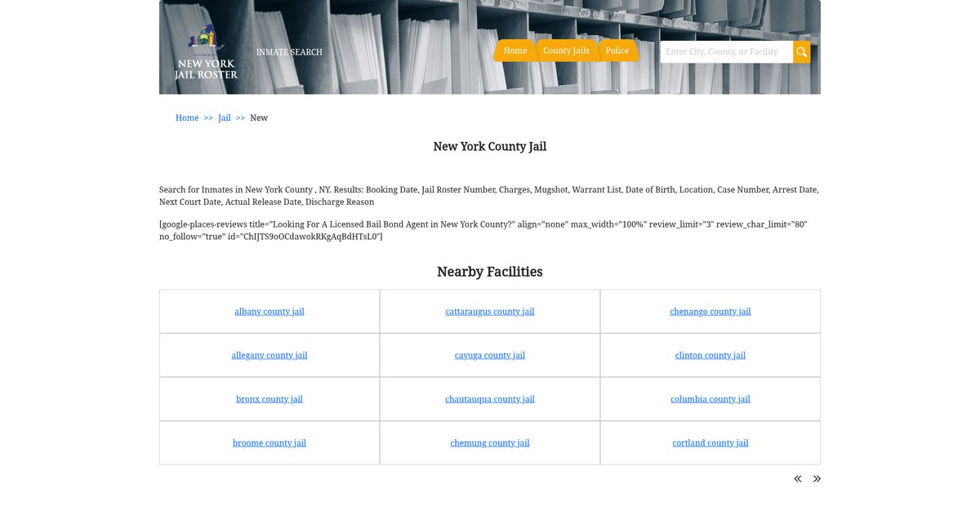This screenshot has width=980, height=506.
Task: Open the Police nav tab
Action: [x=617, y=51]
